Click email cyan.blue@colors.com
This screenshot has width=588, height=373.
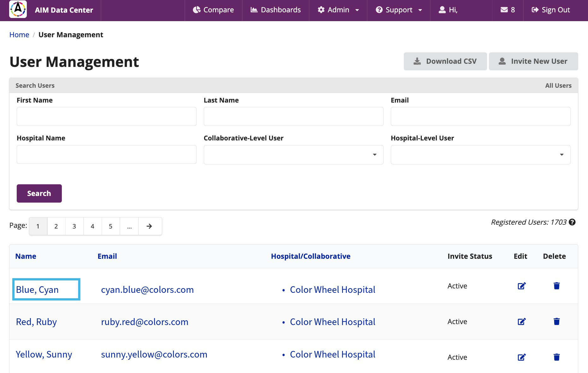pyautogui.click(x=147, y=290)
